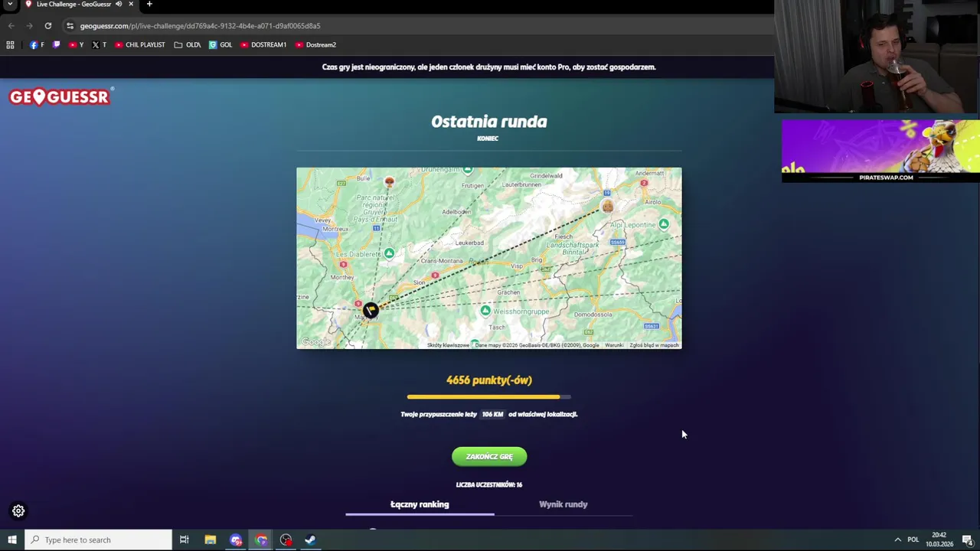Click the blonde player avatar marker on map

(607, 207)
